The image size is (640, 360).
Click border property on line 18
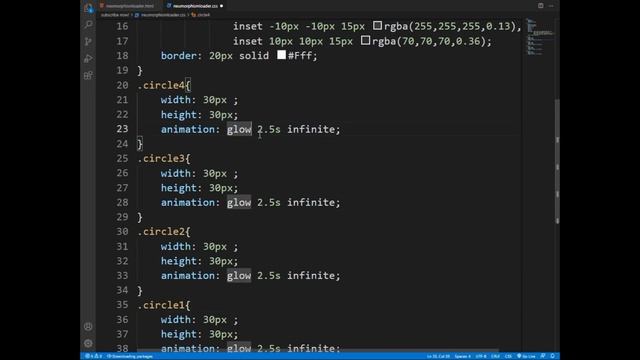(x=178, y=56)
